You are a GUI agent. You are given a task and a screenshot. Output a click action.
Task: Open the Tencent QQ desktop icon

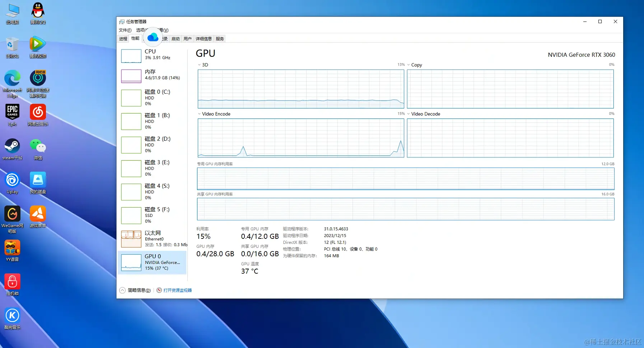point(38,13)
